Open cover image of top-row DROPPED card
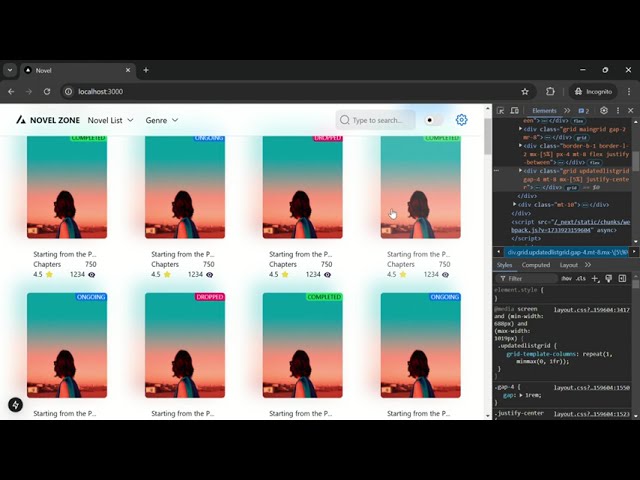This screenshot has height=480, width=640. pos(302,187)
